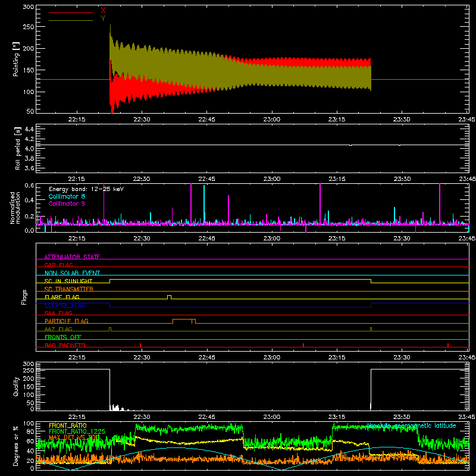The image size is (476, 476).
Task: Click the '50' value on Pointing axis
Action: (x=30, y=111)
